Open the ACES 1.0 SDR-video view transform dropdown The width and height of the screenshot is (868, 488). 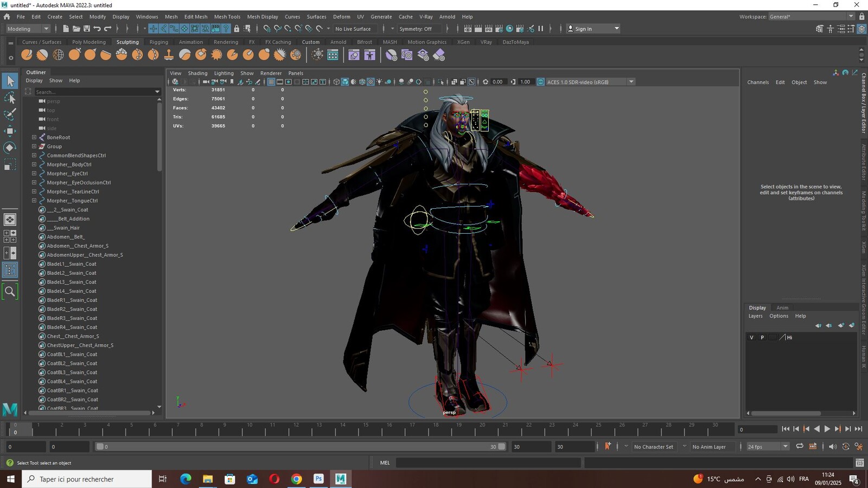click(x=590, y=82)
